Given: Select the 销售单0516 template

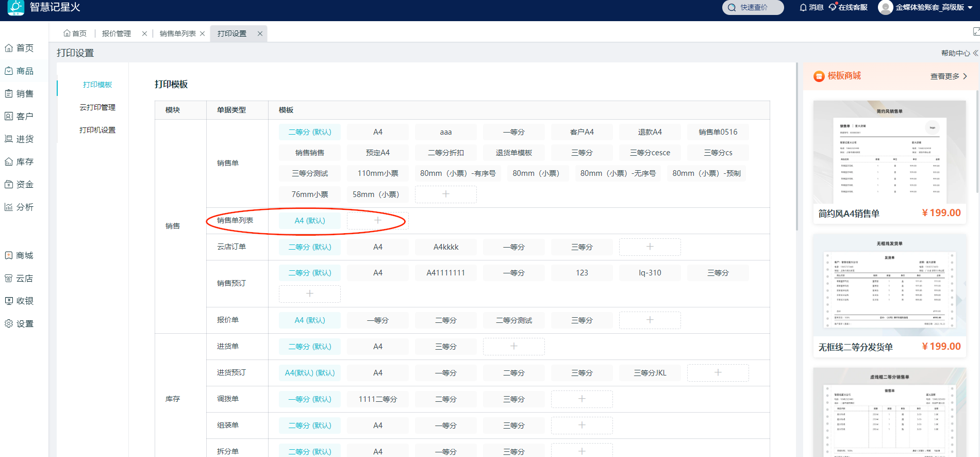Looking at the screenshot, I should pyautogui.click(x=718, y=132).
